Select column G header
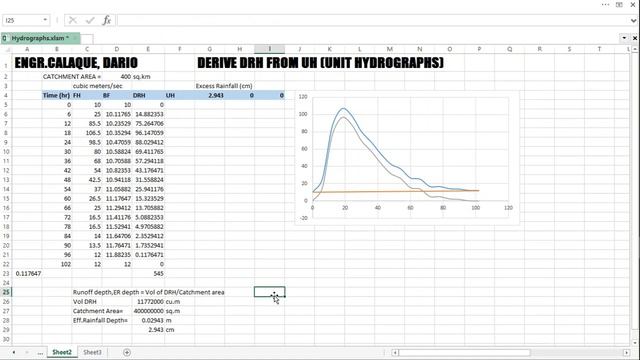The height and width of the screenshot is (360, 640). point(209,49)
